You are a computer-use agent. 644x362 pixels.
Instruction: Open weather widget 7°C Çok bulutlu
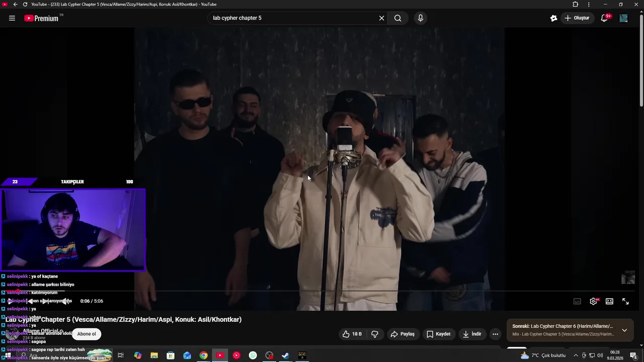tap(543, 355)
